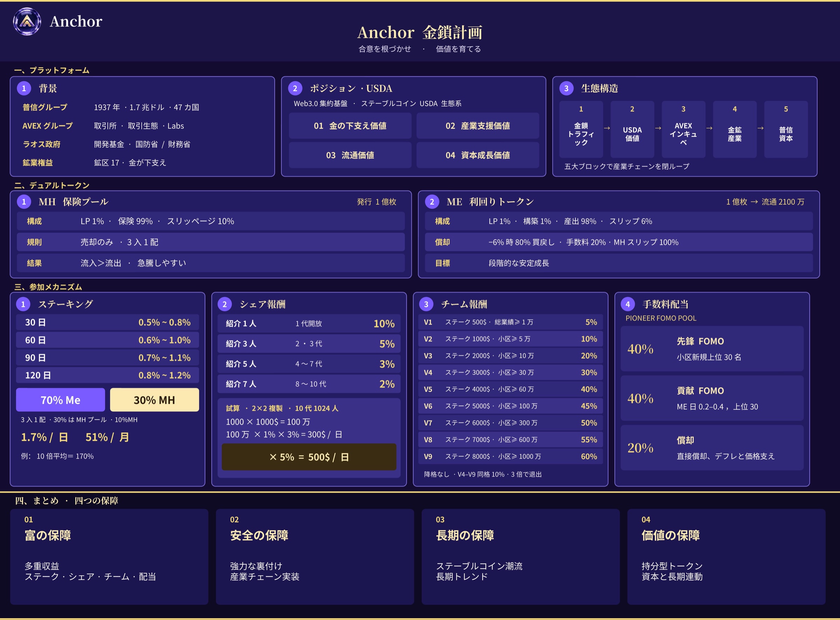The image size is (840, 620).
Task: Click '1 億枚 → 流通 2100 万' label
Action: [765, 202]
